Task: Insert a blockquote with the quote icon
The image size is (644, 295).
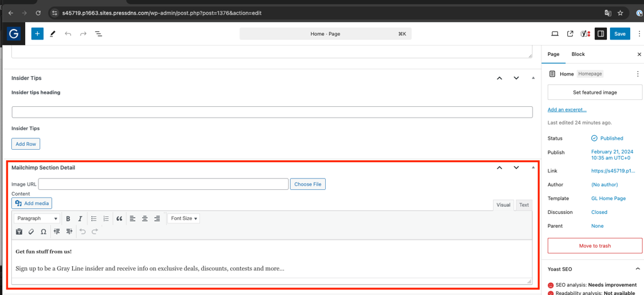Action: tap(119, 219)
